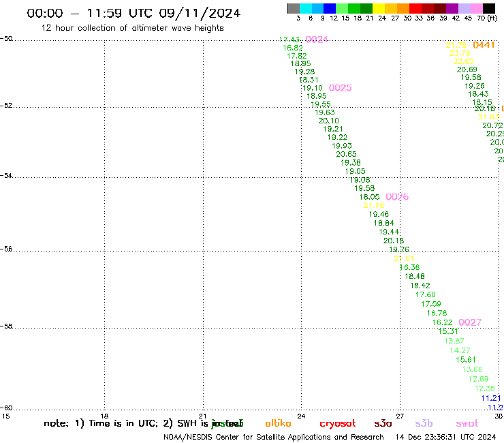Click the pink 0024 time marker
The image size is (504, 443).
[317, 40]
